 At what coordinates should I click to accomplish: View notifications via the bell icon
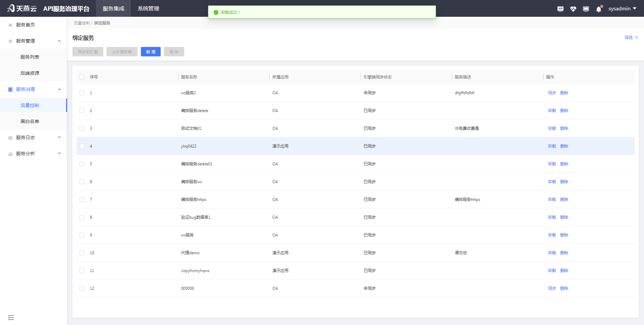(x=598, y=9)
